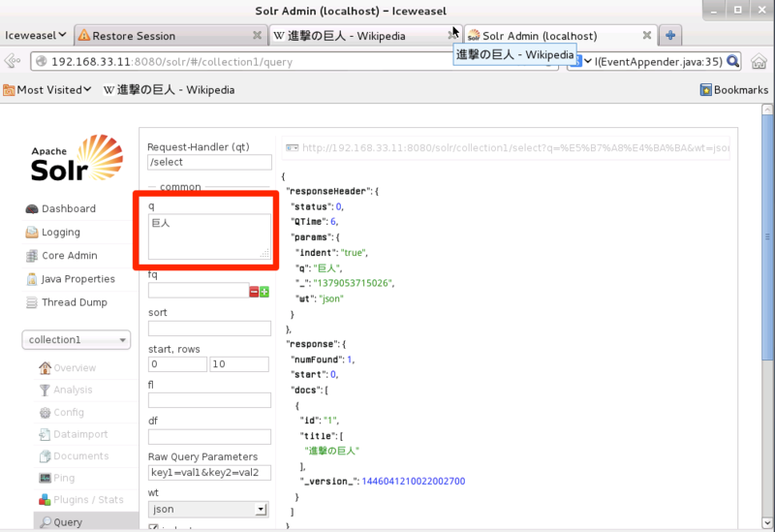This screenshot has width=775, height=532.
Task: Click the rows value field
Action: (239, 364)
